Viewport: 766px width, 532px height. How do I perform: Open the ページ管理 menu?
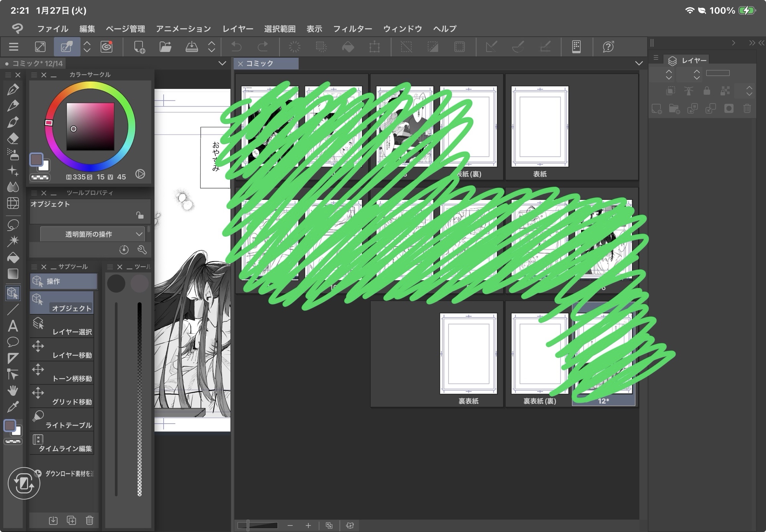pyautogui.click(x=125, y=29)
